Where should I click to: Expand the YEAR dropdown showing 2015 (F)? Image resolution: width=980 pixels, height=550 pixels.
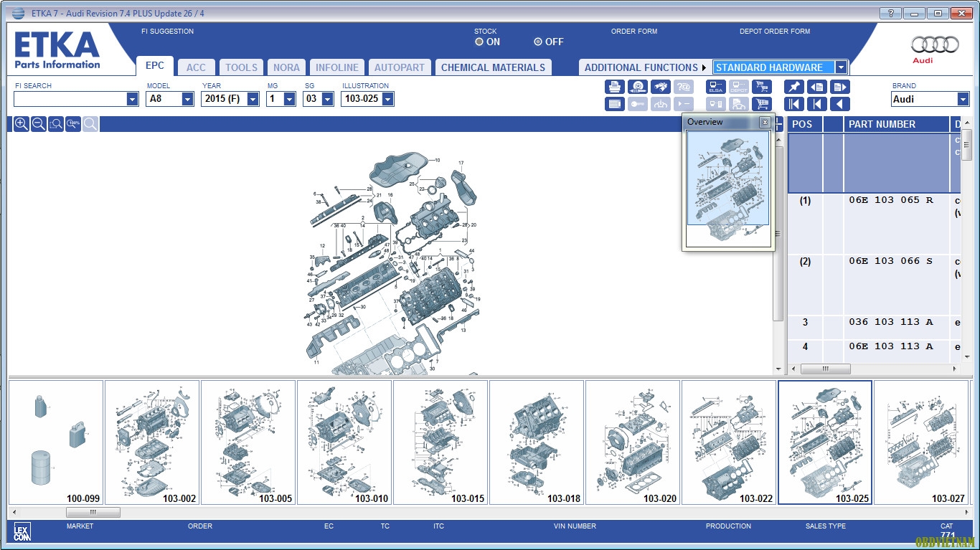253,100
